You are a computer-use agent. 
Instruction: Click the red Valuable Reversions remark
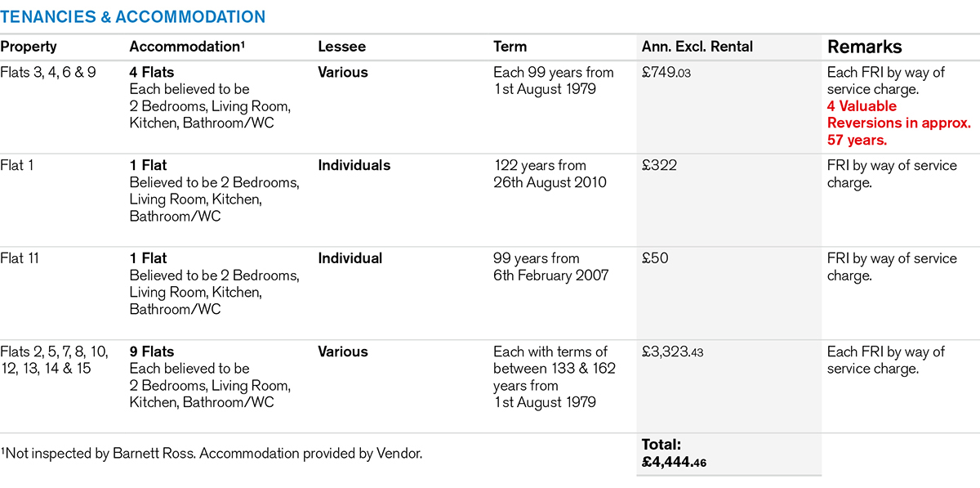click(898, 123)
